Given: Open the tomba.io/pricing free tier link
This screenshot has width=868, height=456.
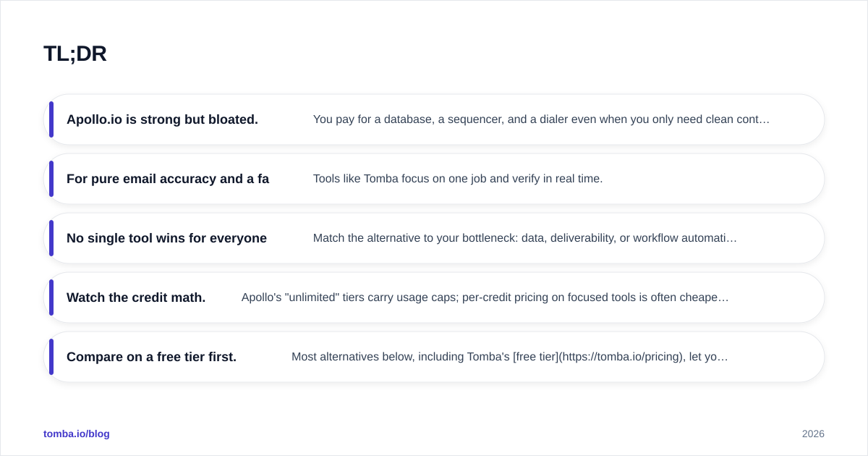Looking at the screenshot, I should point(599,357).
